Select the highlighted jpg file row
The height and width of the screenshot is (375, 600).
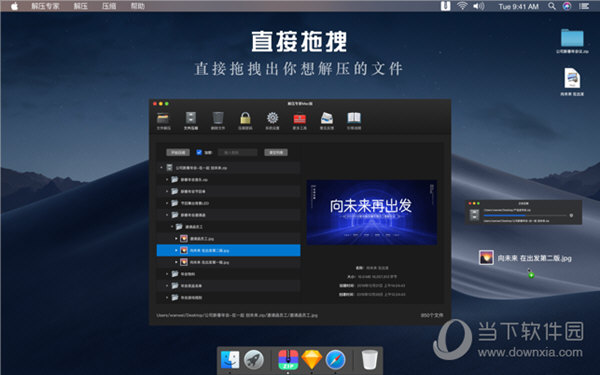pos(228,250)
